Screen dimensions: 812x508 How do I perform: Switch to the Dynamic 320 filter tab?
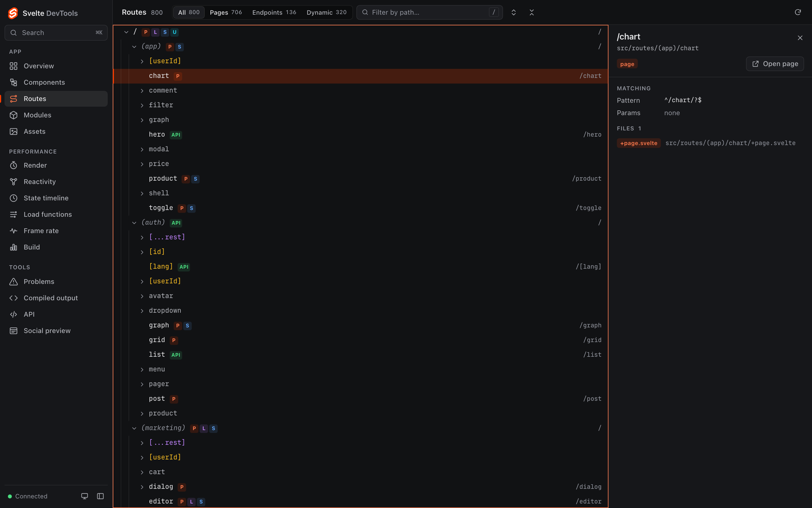326,12
